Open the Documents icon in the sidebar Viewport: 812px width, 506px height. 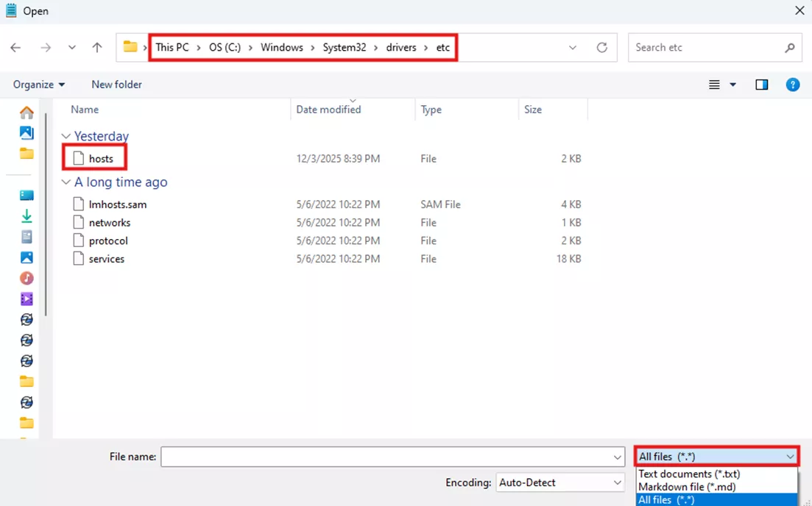pyautogui.click(x=25, y=236)
